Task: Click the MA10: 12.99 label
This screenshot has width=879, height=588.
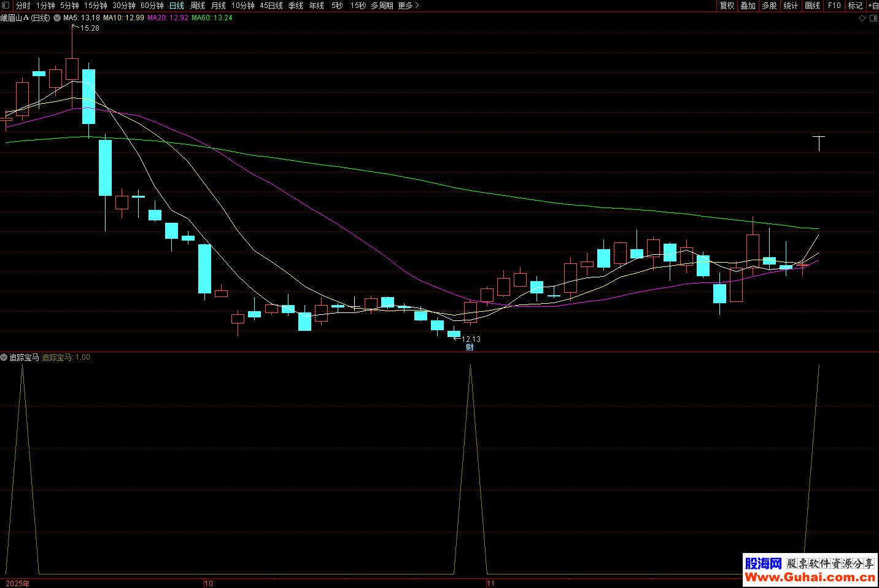Action: [123, 18]
